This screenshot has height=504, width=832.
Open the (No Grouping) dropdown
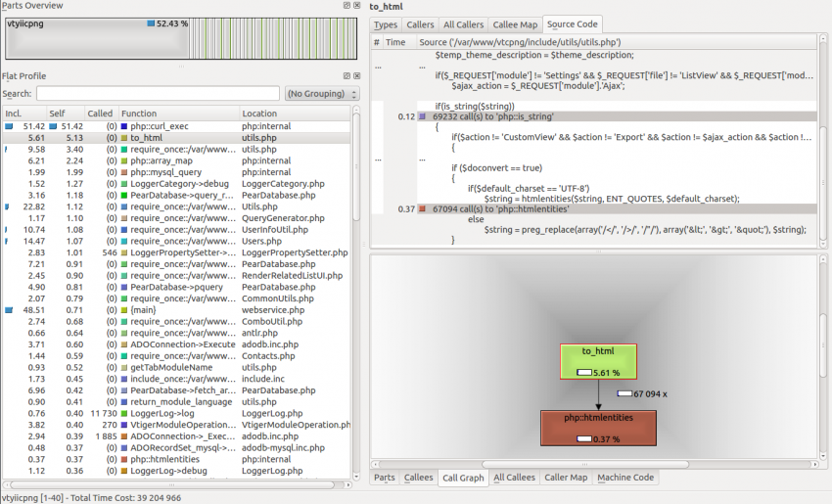tap(321, 94)
